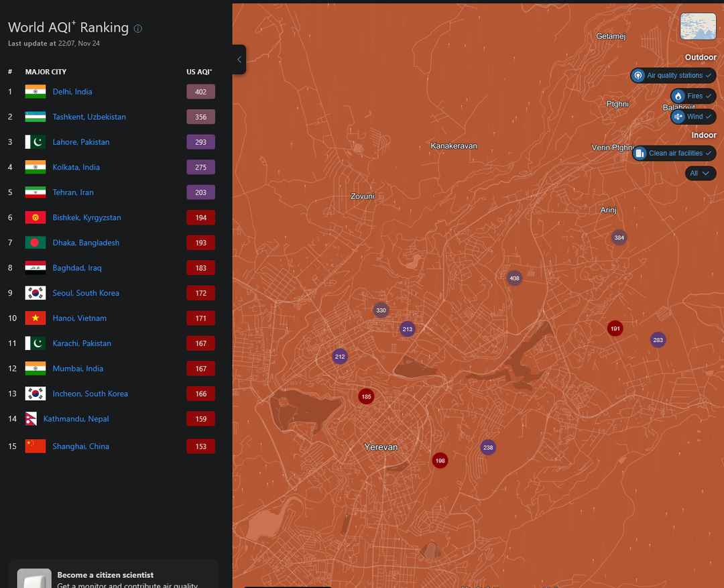Disable the Wind overlay layer

pyautogui.click(x=693, y=117)
